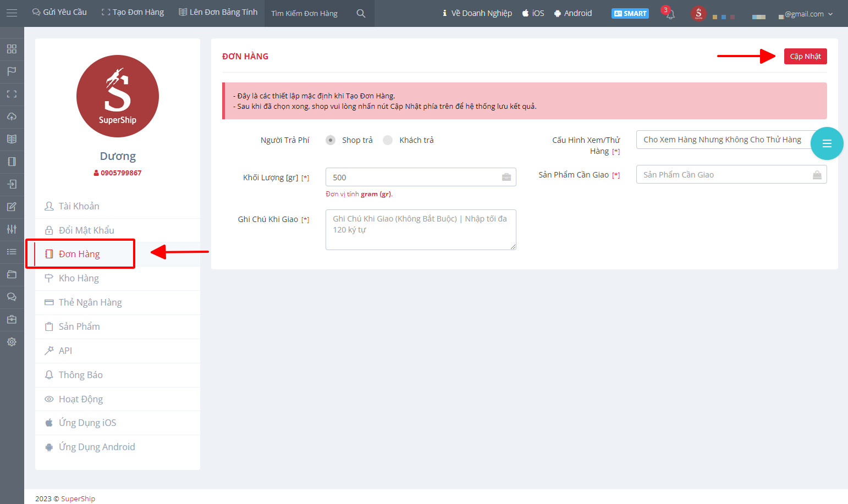Open the Gửi Yêu Cầu menu
This screenshot has height=504, width=848.
[59, 12]
